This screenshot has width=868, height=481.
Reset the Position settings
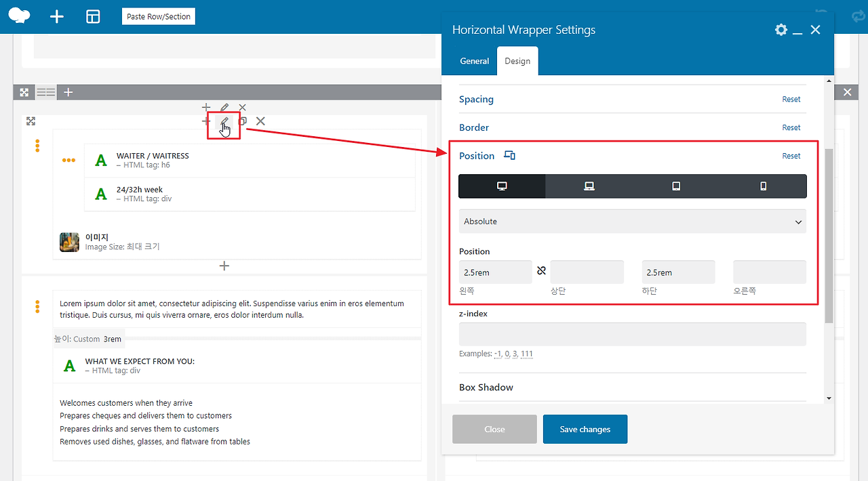(791, 156)
